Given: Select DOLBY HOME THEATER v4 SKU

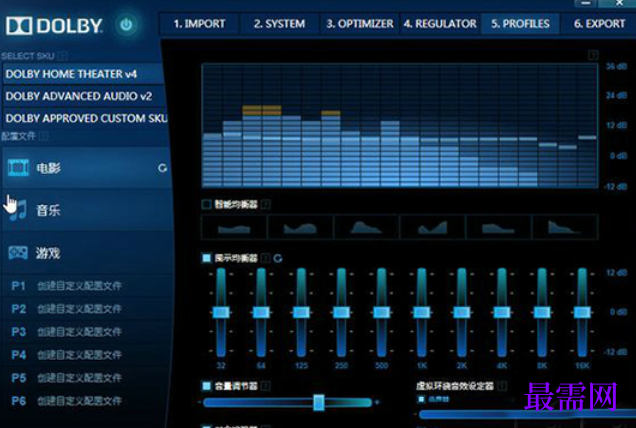Looking at the screenshot, I should point(83,74).
